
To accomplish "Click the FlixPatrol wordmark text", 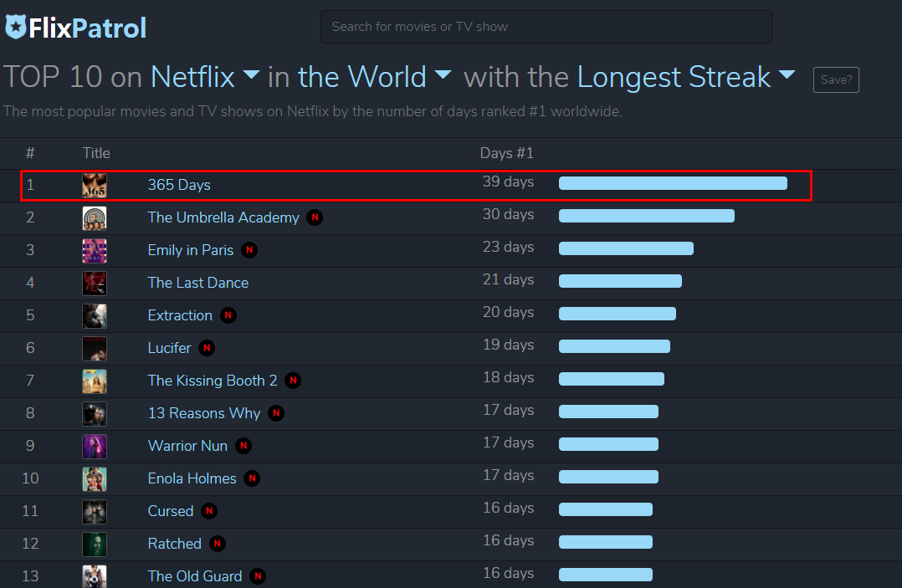I will tap(87, 28).
